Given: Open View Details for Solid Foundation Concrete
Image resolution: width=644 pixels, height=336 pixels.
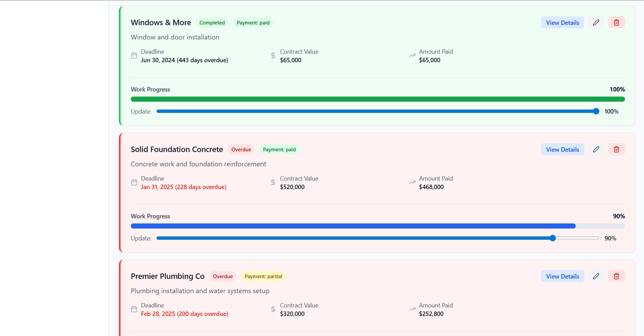Looking at the screenshot, I should 562,149.
